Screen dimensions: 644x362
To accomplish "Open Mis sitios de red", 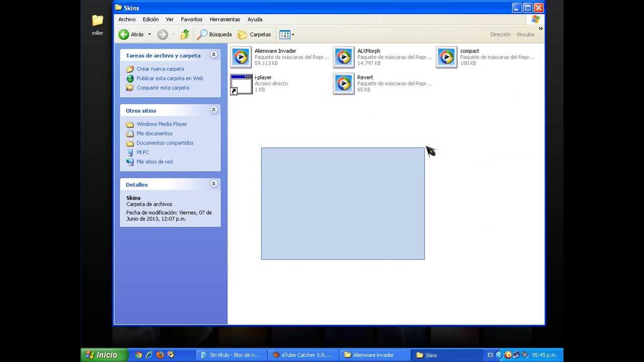I will point(154,162).
